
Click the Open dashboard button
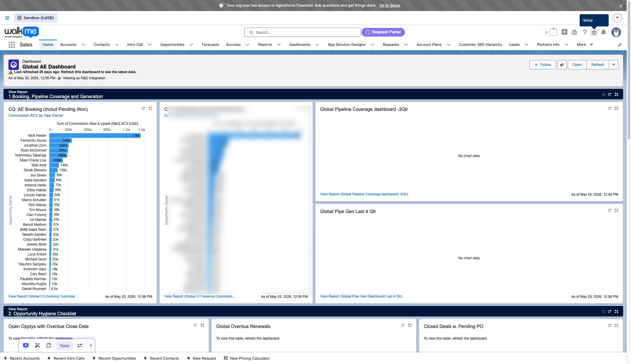click(x=577, y=65)
